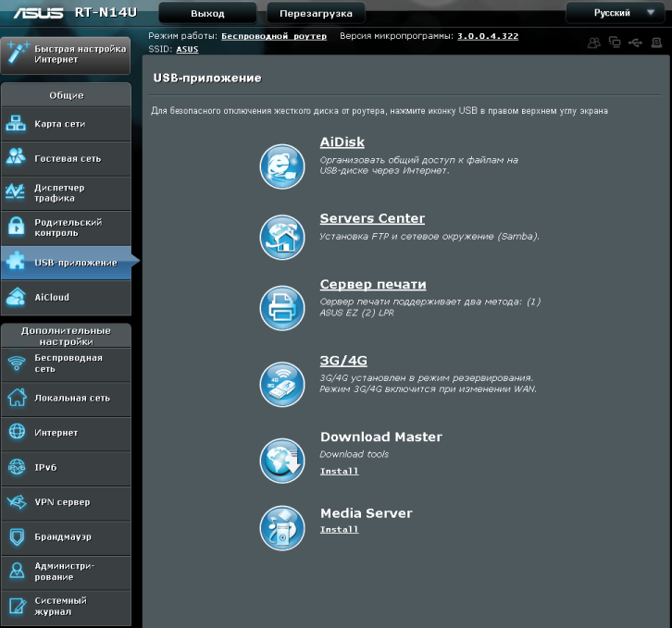Viewport: 672px width, 628px height.
Task: Click the Media Server music icon
Action: pyautogui.click(x=282, y=528)
